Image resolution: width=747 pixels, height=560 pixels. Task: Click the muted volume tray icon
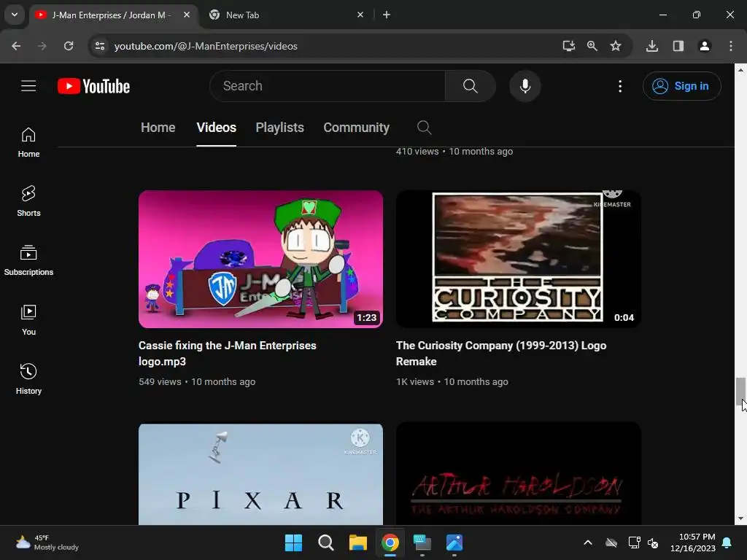(x=653, y=542)
